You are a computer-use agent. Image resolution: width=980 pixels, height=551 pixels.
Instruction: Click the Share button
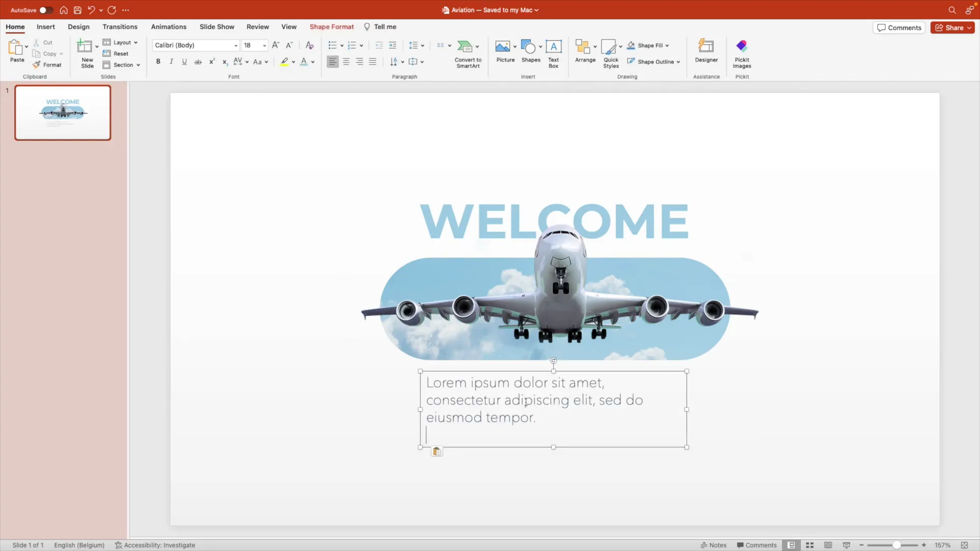[952, 28]
